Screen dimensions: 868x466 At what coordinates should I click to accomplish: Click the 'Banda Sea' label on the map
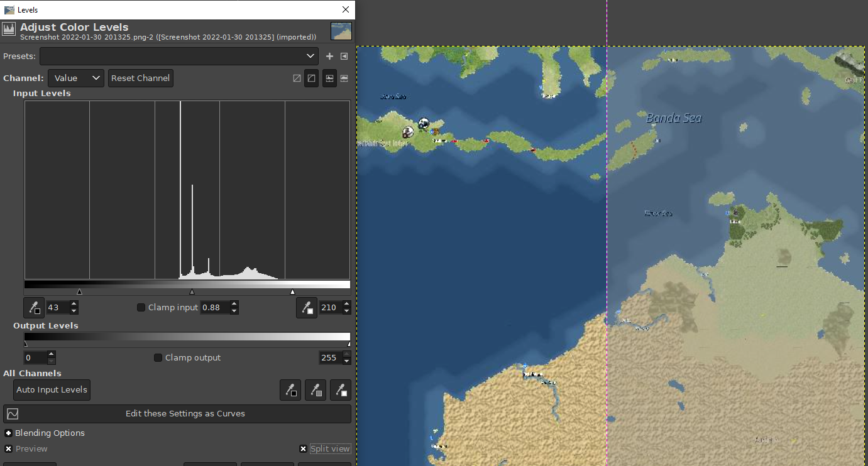[x=674, y=118]
